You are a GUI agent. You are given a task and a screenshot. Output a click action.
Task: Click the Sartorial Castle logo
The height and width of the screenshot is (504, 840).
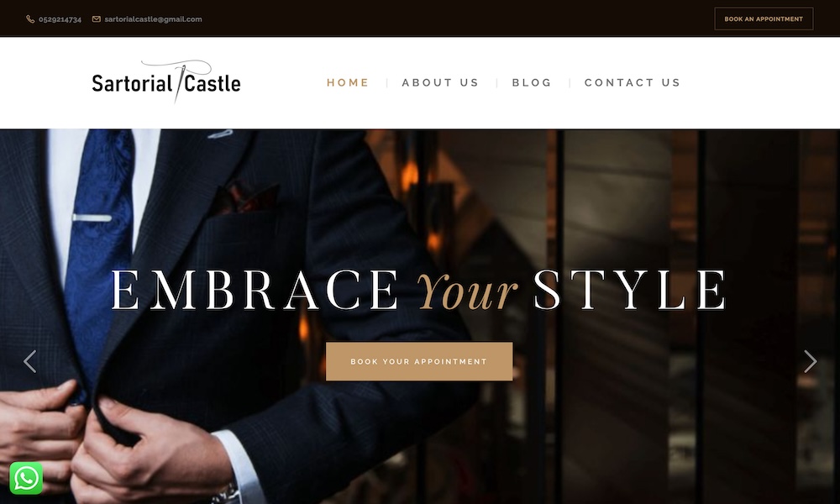pos(166,82)
